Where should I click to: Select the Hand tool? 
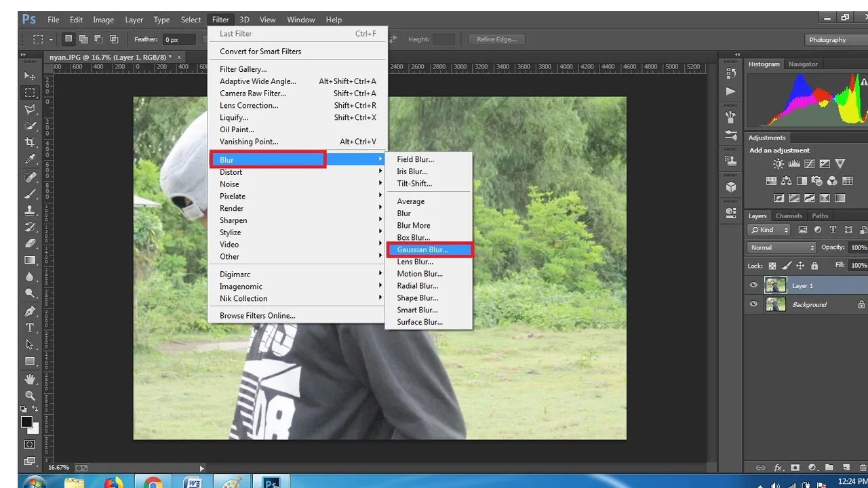click(30, 379)
